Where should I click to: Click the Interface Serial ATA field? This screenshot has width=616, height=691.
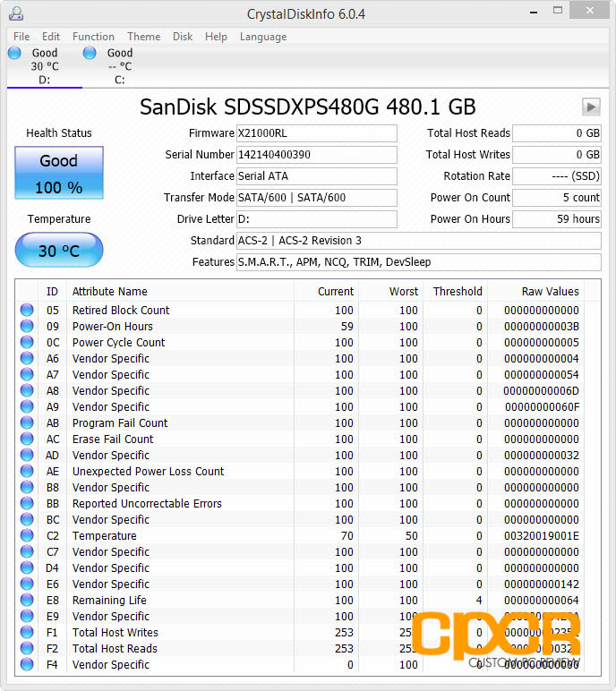tap(317, 176)
